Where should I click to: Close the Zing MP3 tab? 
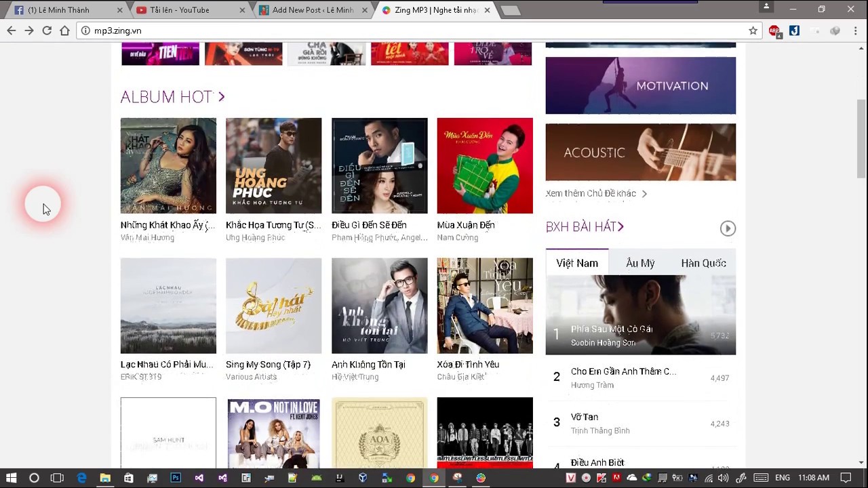click(x=487, y=10)
